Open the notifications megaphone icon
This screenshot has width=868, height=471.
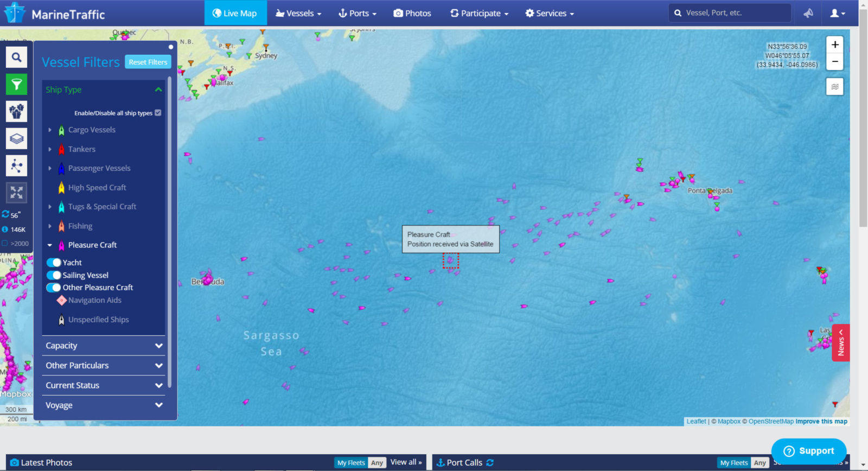pos(808,13)
